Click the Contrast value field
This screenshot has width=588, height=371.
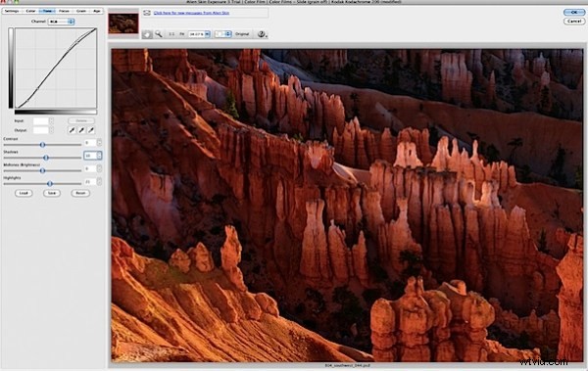pyautogui.click(x=90, y=143)
